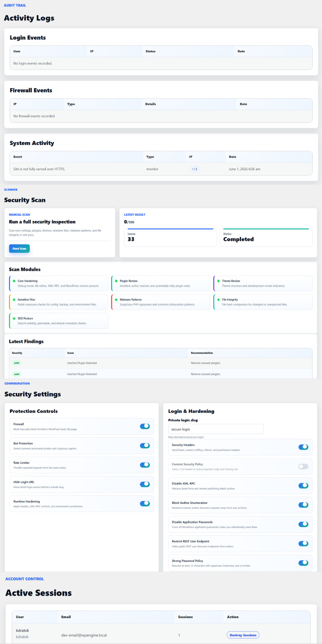Click the green dot on Sensitive Files
Screen dimensions: 322x644
[14, 299]
